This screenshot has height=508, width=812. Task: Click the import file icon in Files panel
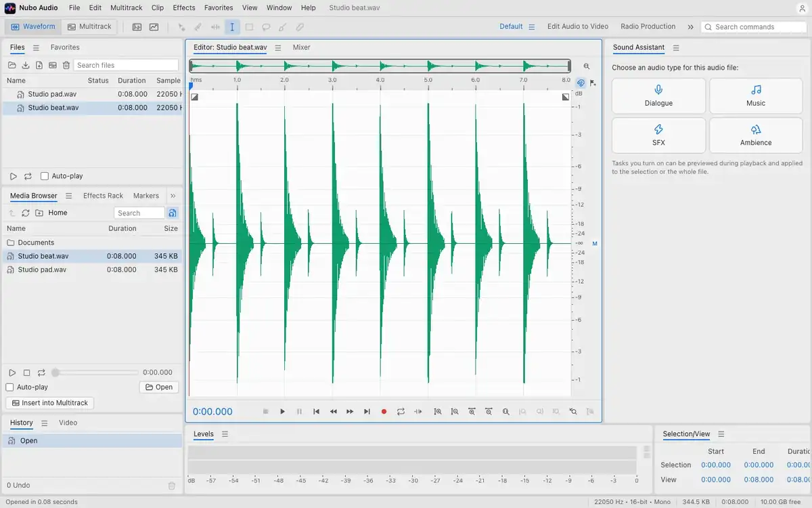click(26, 65)
